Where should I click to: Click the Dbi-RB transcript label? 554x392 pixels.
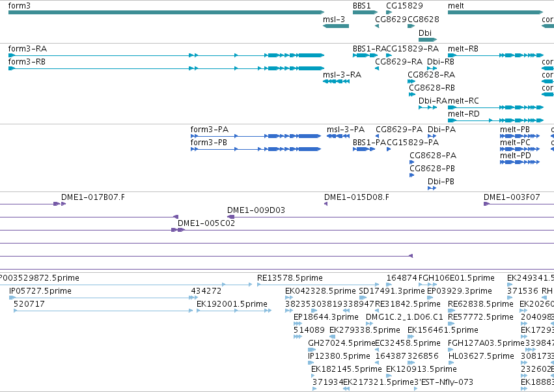[x=441, y=62]
